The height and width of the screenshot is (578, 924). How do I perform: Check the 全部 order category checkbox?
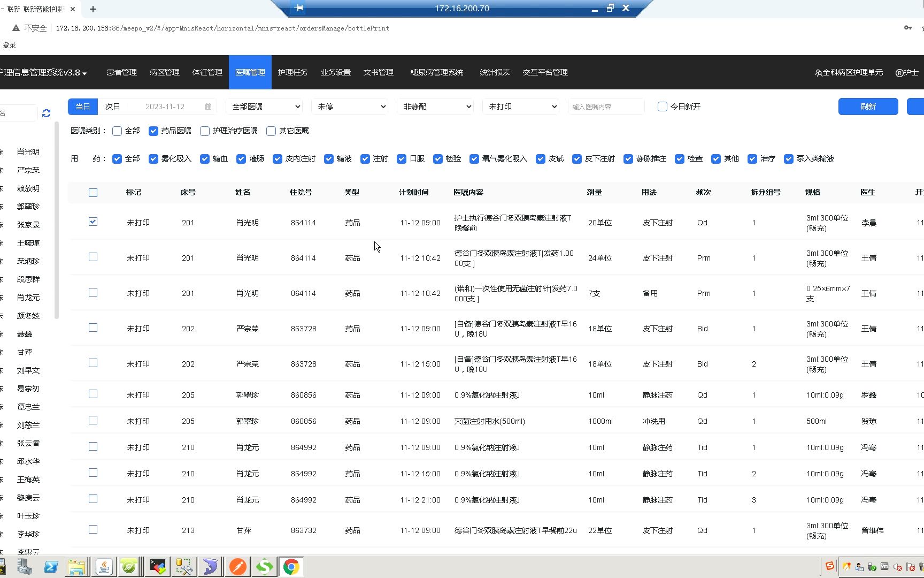(x=117, y=131)
